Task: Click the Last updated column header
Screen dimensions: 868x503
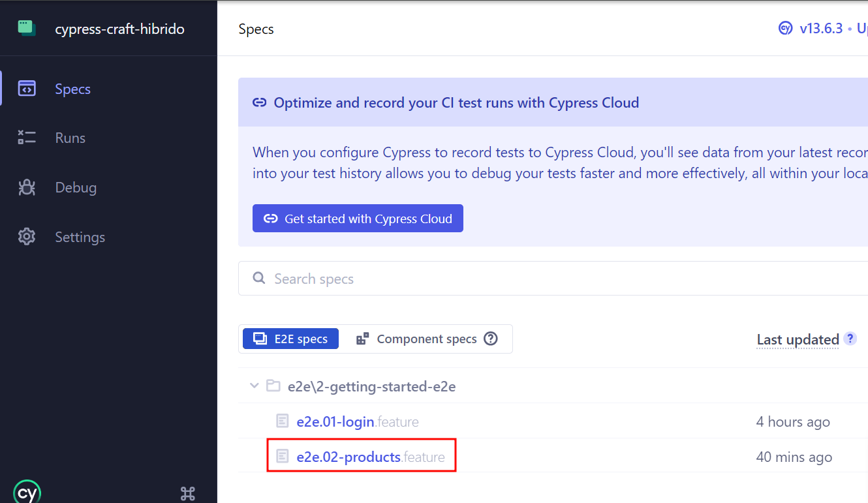Action: (798, 339)
